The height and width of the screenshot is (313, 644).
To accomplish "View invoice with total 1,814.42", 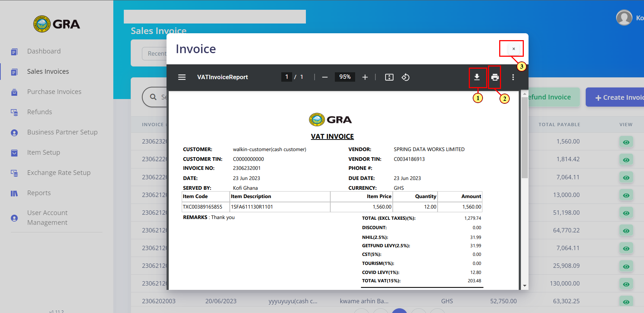I will 626,160.
